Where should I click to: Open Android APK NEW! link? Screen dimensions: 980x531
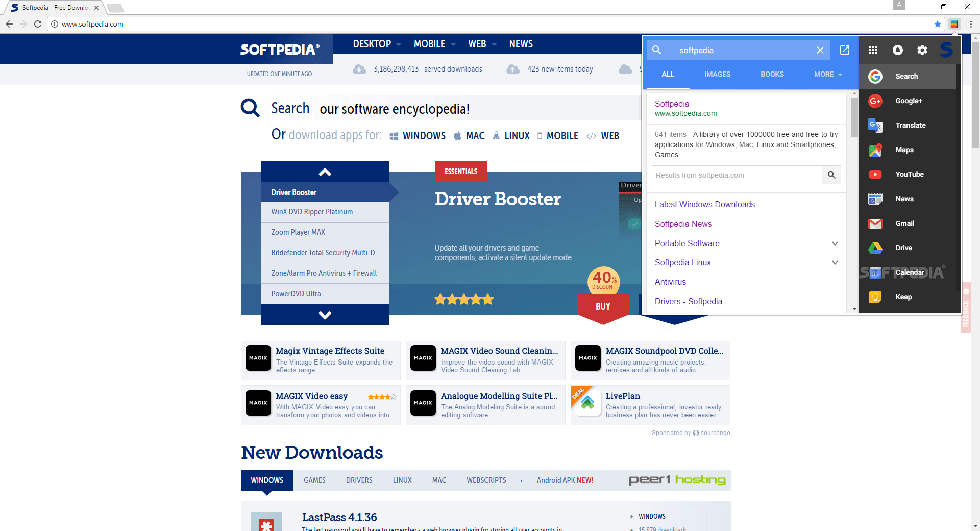click(565, 480)
